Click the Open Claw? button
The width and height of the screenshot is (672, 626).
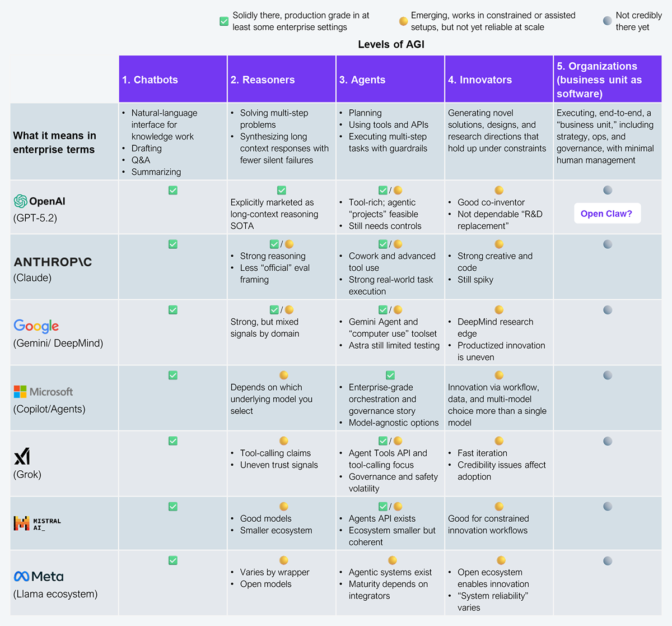[x=607, y=214]
